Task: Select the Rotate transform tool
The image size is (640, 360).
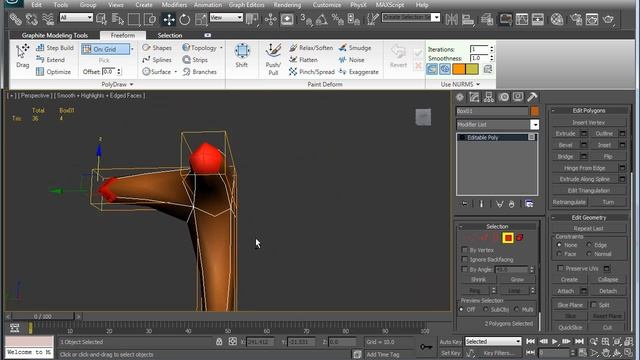Action: click(184, 19)
